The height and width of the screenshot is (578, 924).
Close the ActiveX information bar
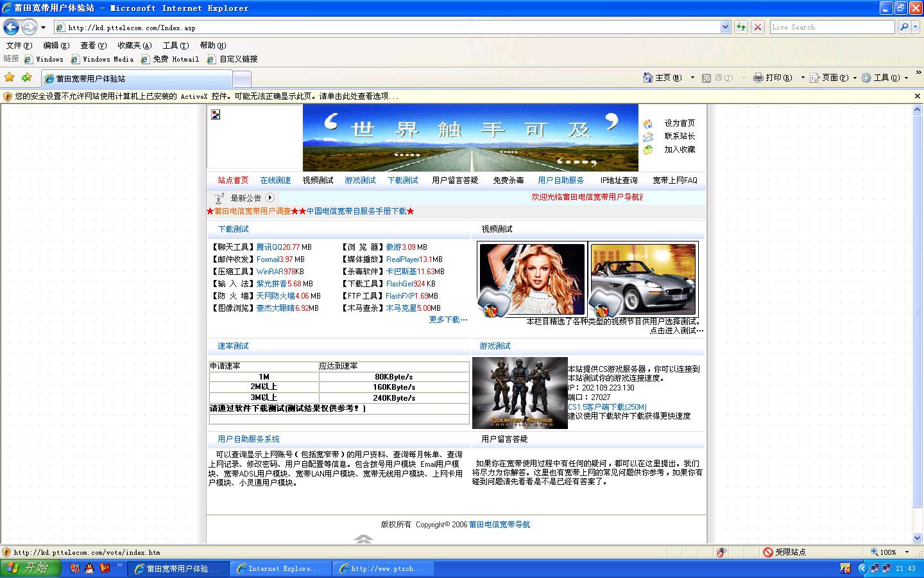[918, 96]
